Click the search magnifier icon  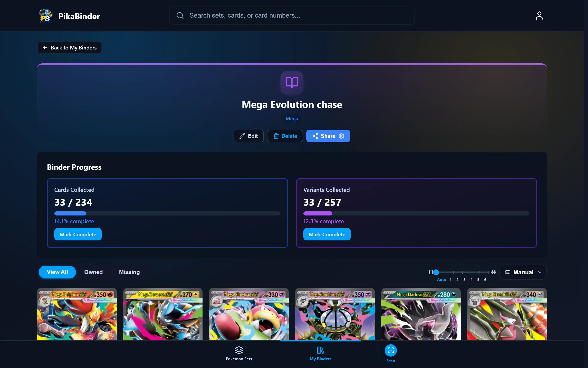pyautogui.click(x=180, y=16)
